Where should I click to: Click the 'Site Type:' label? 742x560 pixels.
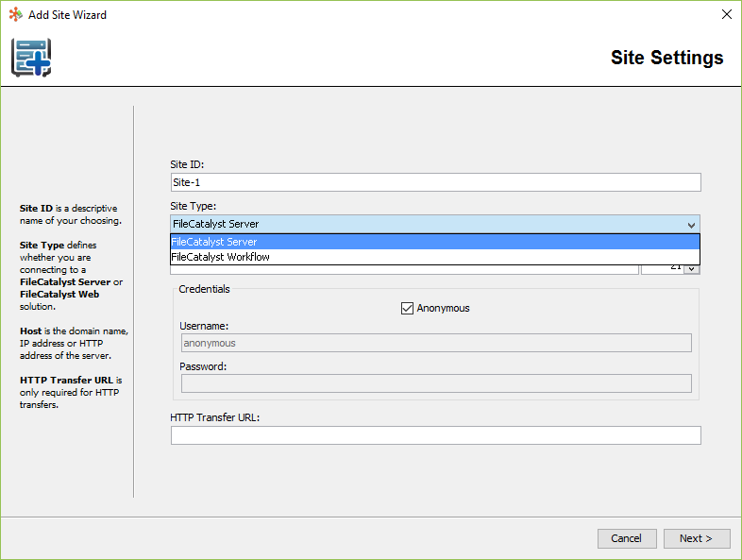coord(194,207)
